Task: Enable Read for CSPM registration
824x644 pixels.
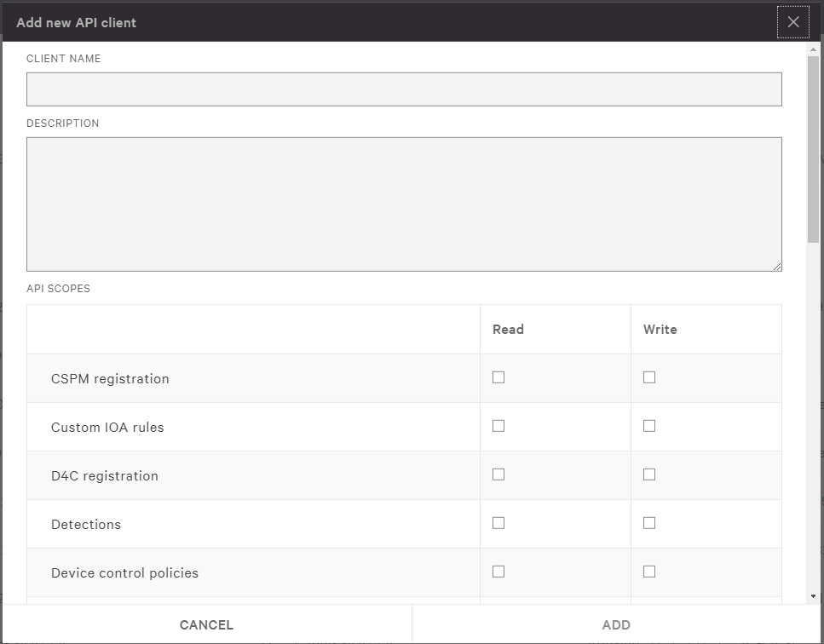Action: point(498,377)
